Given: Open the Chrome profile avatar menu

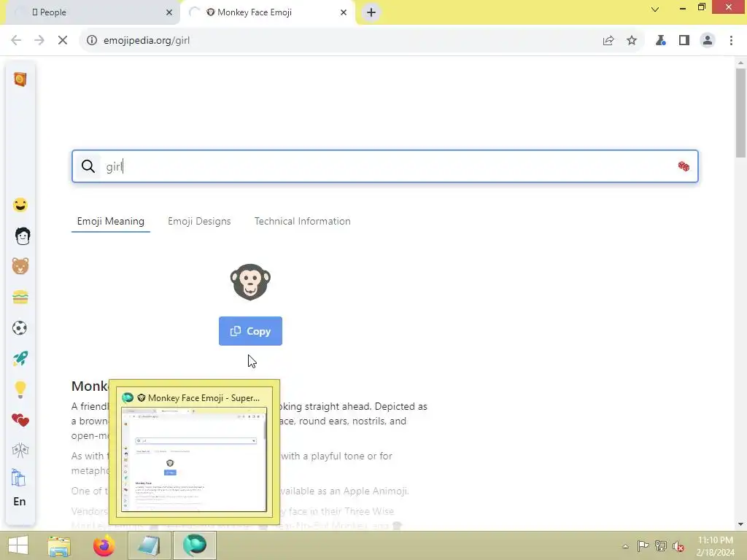Looking at the screenshot, I should [x=708, y=41].
